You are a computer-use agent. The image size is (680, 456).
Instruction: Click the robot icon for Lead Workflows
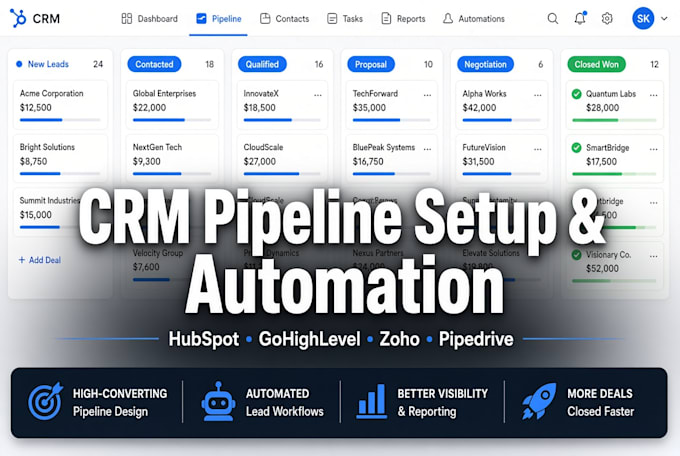(x=218, y=401)
